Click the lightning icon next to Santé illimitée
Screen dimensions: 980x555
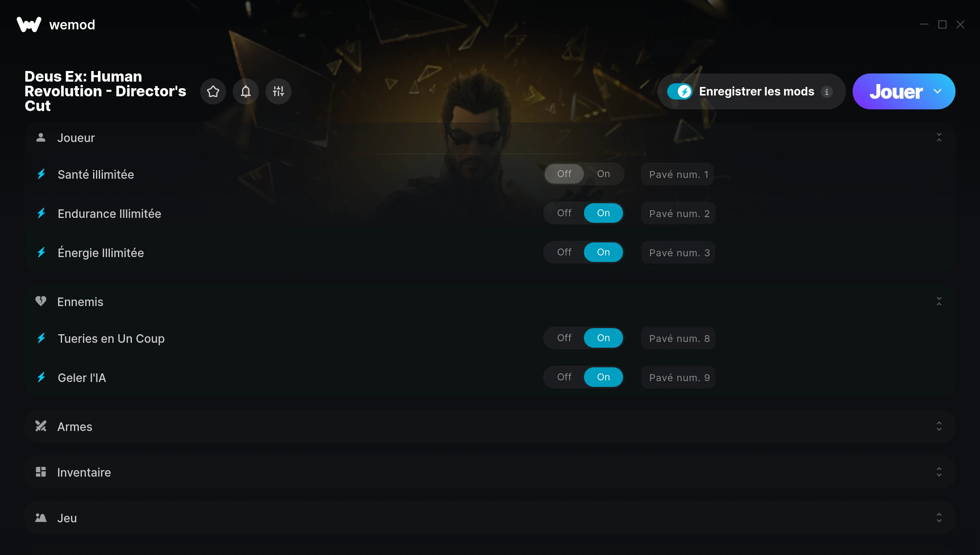tap(41, 174)
